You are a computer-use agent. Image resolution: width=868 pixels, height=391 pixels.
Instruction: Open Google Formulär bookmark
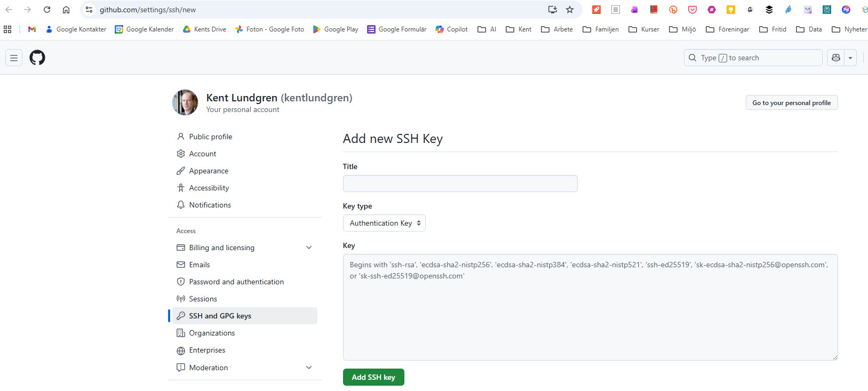tap(397, 29)
